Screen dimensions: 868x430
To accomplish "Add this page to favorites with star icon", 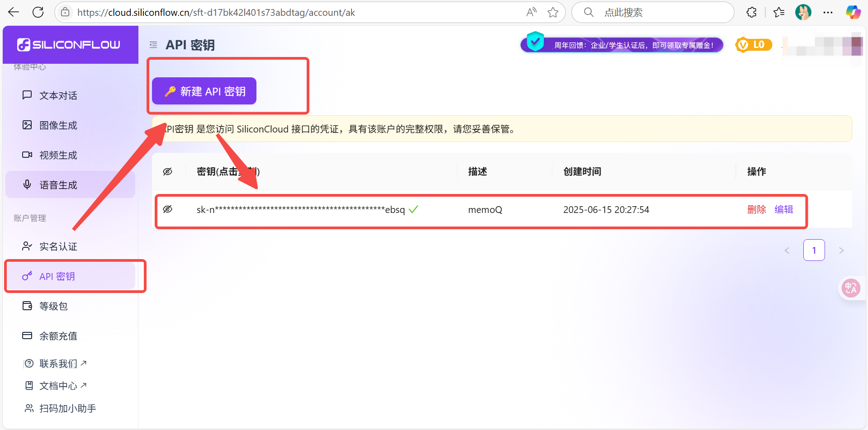I will (x=553, y=12).
